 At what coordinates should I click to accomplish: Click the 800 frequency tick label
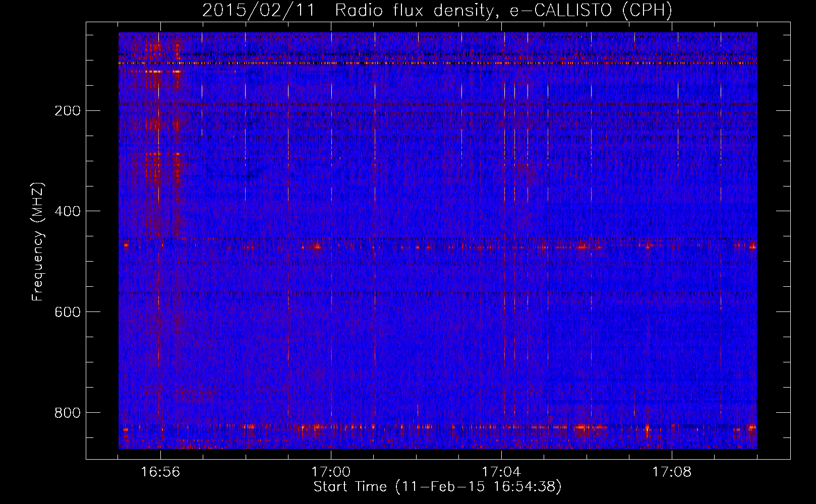[x=67, y=413]
